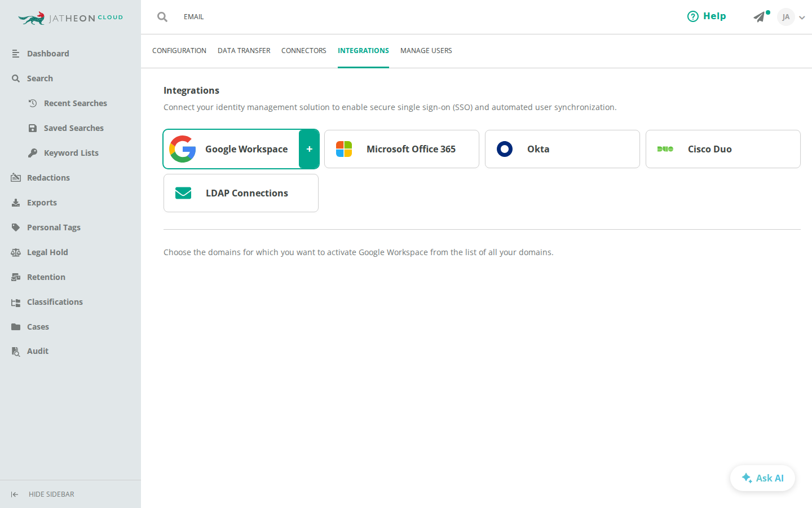The width and height of the screenshot is (812, 508).
Task: Switch to the Data Transfer tab
Action: click(x=244, y=51)
